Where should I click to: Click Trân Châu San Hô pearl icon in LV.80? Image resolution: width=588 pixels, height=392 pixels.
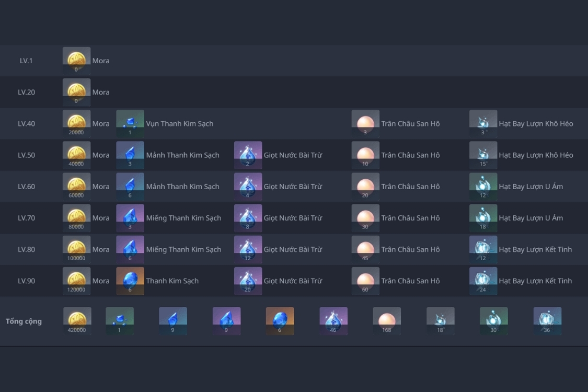coord(365,249)
